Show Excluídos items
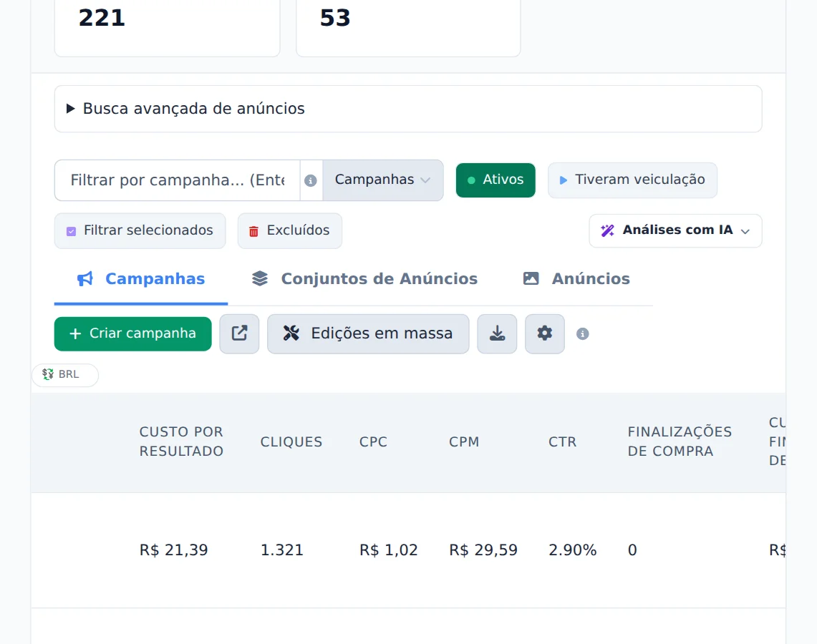817x644 pixels. (x=290, y=230)
